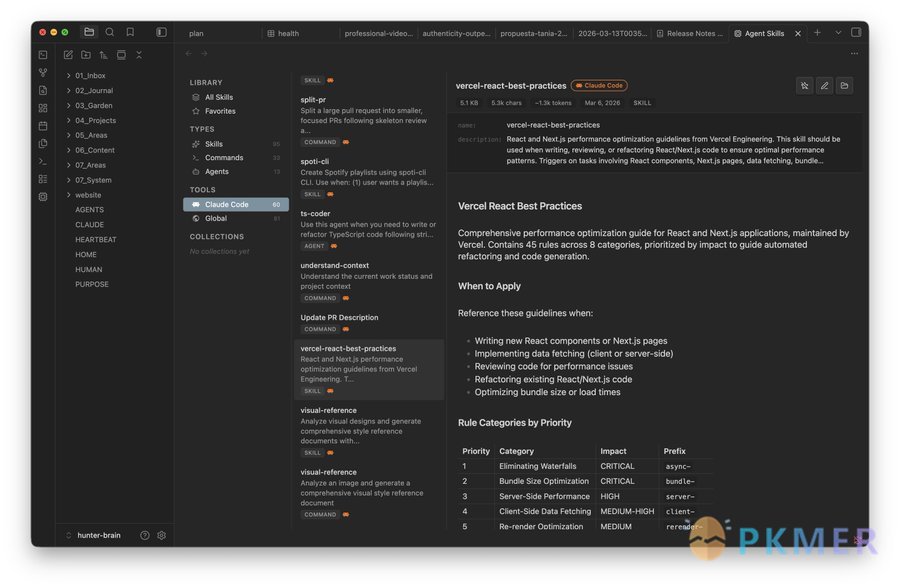Toggle the right sidebar icon
This screenshot has height=588, width=900.
pos(856,32)
